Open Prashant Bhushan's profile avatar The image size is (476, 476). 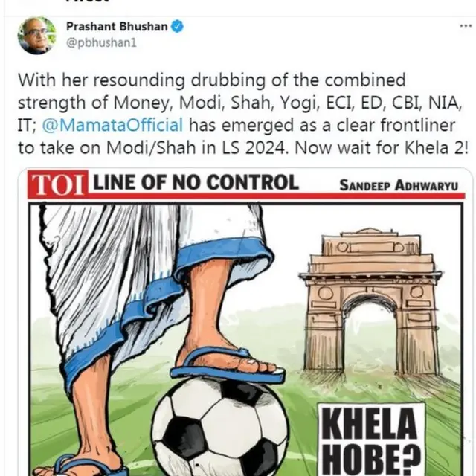[37, 35]
